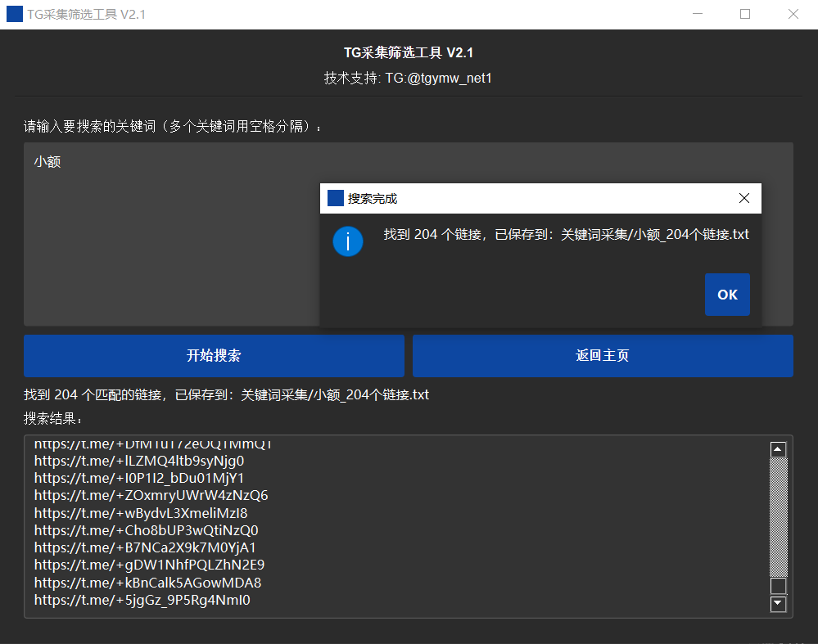Screen dimensions: 818x644
Task: Select the link containing gDW1NhfPQLZhN2E9
Action: pyautogui.click(x=149, y=565)
